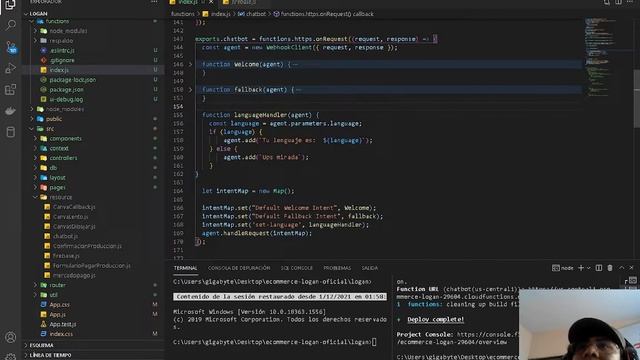Open the Explorer more actions ellipsis
The height and width of the screenshot is (360, 640).
154,2
